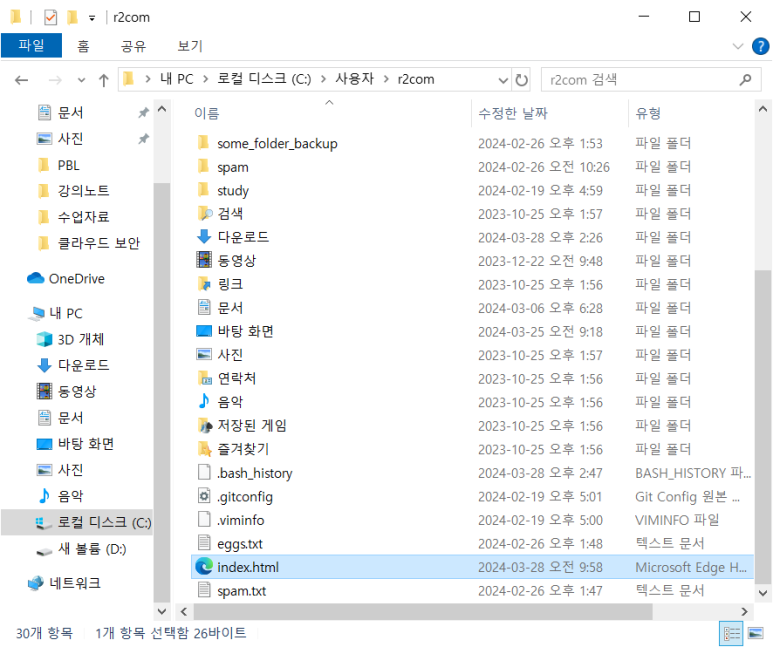This screenshot has height=647, width=773.
Task: Select the 즐겨찾기 folder
Action: [x=244, y=449]
